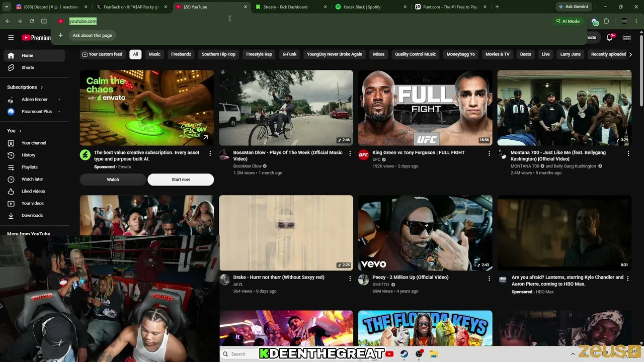Open more options for Envato sponsored ad
The height and width of the screenshot is (362, 644).
pyautogui.click(x=210, y=153)
